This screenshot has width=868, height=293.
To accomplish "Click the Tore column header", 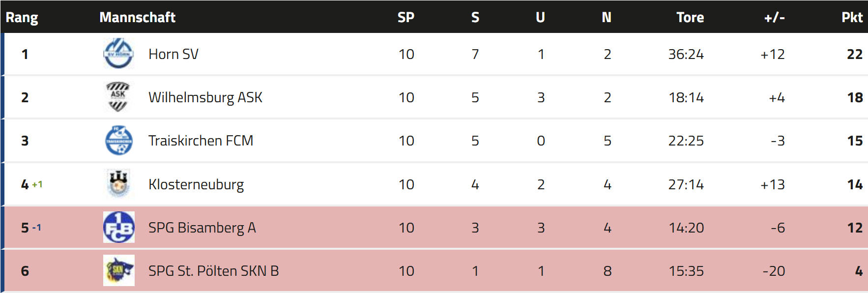I will click(x=690, y=17).
